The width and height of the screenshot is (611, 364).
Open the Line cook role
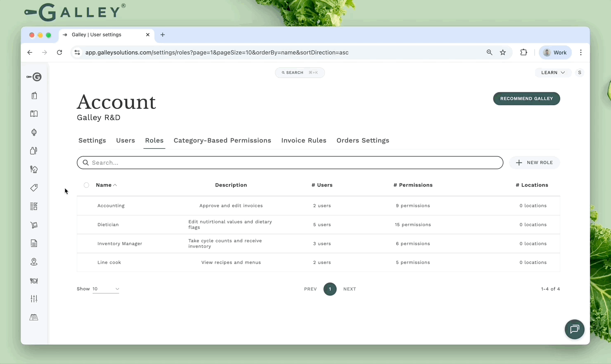(318, 262)
